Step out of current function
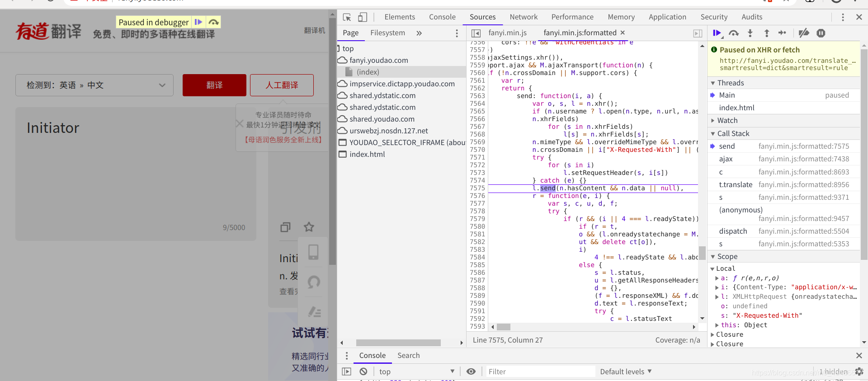The height and width of the screenshot is (381, 868). (766, 33)
